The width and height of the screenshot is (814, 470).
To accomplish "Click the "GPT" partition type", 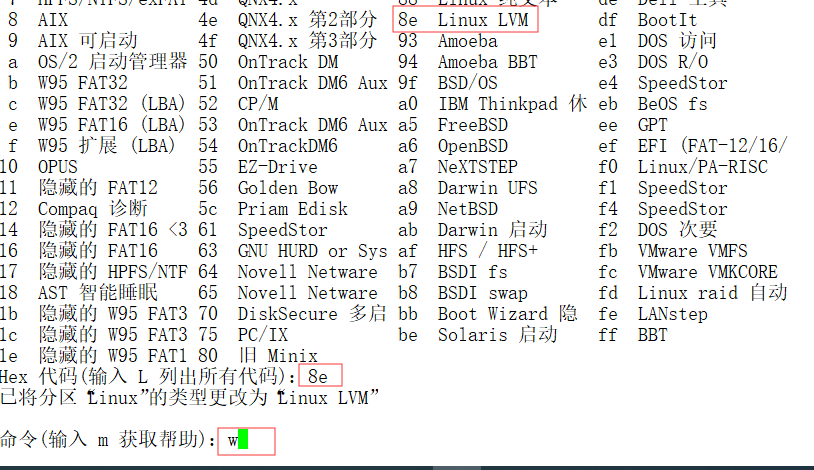I will (652, 125).
